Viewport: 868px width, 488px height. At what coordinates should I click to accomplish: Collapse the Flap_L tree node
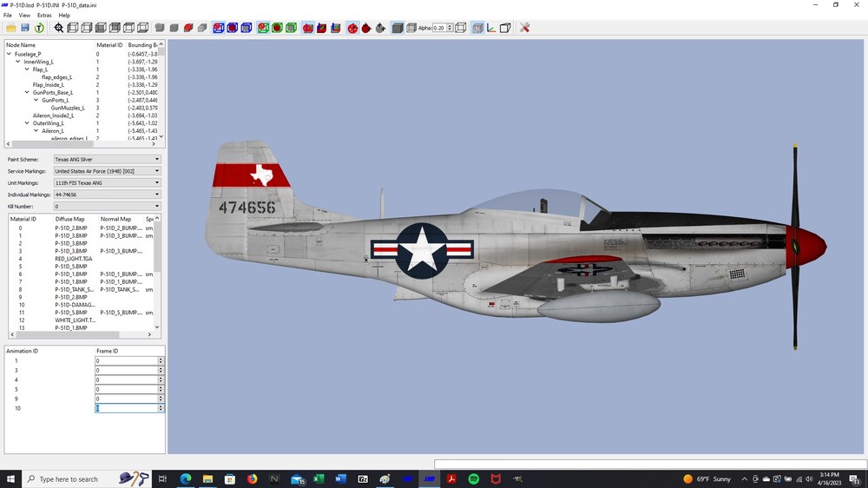click(x=27, y=69)
